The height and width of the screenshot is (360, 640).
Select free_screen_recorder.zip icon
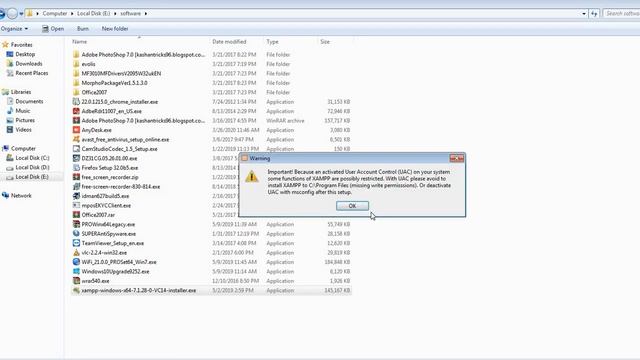(76, 177)
